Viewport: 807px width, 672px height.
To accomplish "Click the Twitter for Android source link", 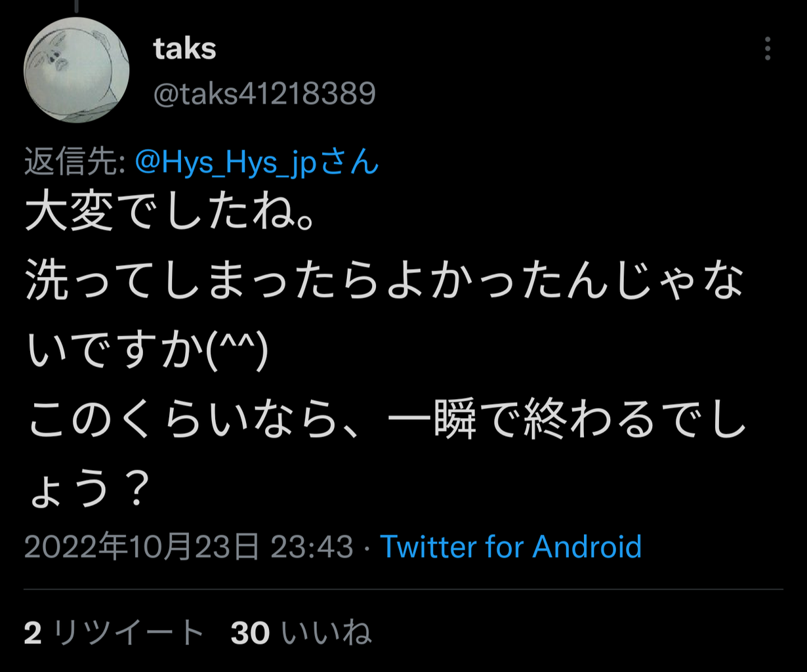I will tap(511, 546).
